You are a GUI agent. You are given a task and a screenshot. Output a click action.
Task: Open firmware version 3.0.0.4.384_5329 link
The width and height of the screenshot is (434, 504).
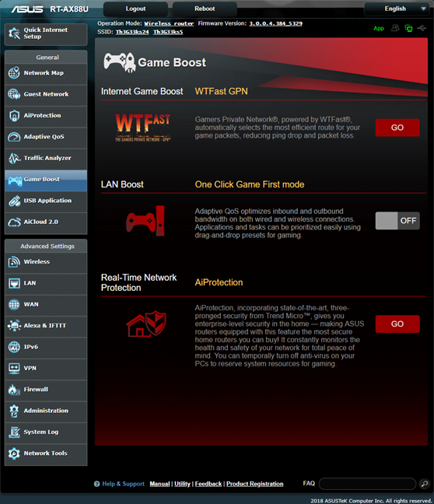tap(275, 23)
